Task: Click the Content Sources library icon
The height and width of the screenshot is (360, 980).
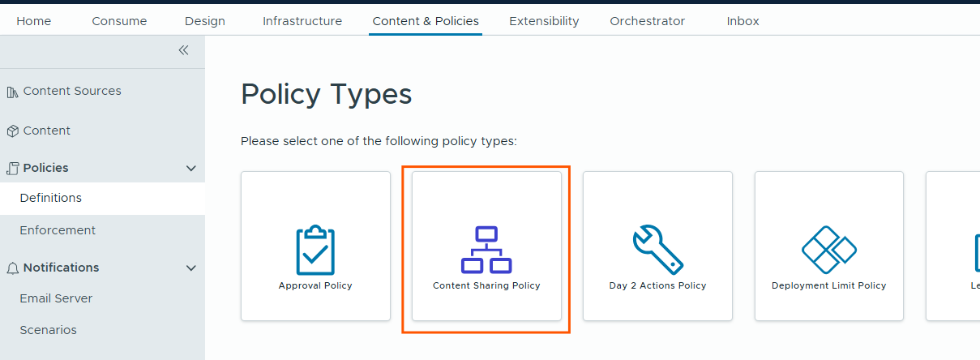Action: (12, 92)
